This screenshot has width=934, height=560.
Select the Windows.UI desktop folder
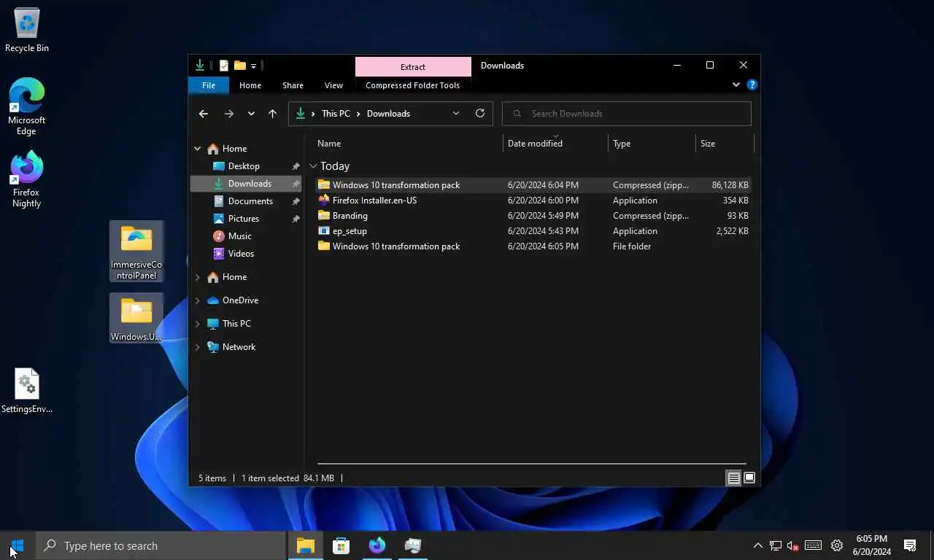click(136, 318)
